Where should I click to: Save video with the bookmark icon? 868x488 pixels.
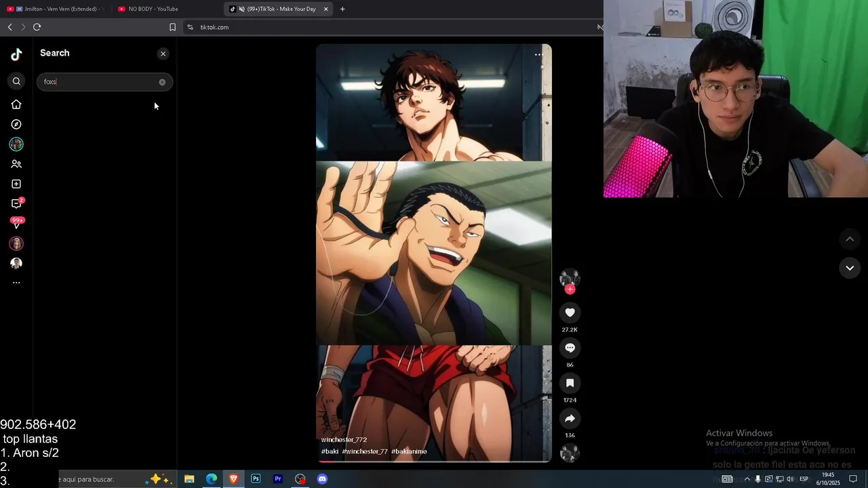[x=570, y=383]
